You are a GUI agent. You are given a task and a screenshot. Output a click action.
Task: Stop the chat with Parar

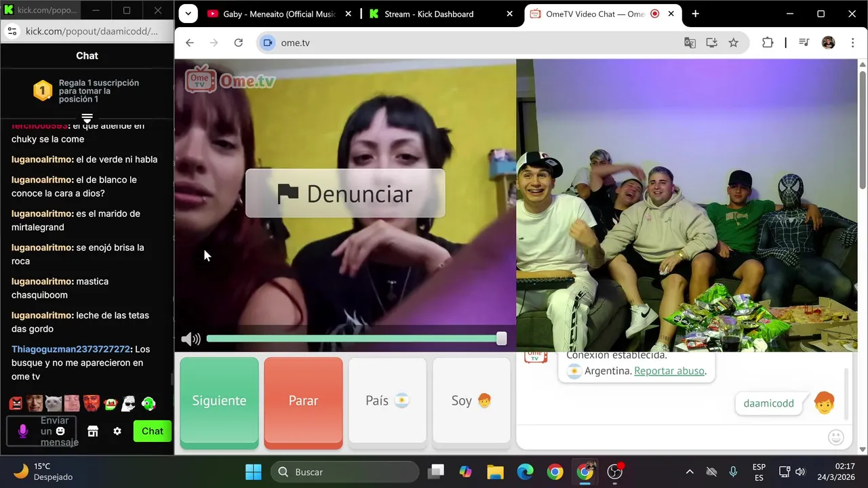click(303, 401)
